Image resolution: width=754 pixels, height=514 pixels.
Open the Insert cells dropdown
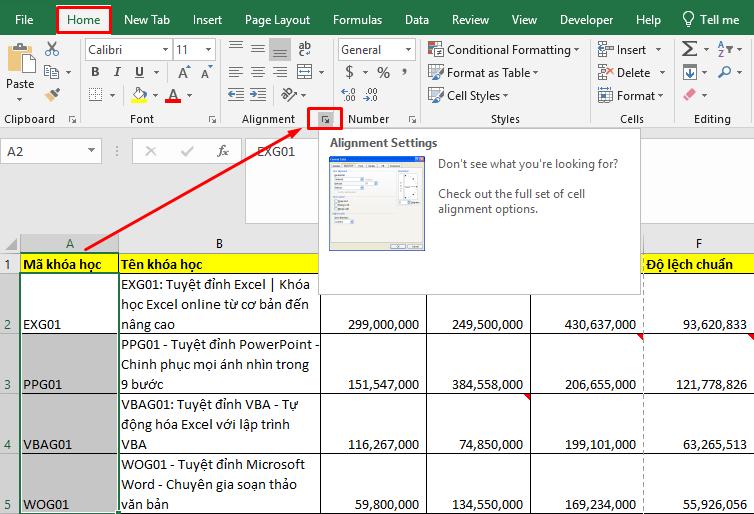(658, 50)
